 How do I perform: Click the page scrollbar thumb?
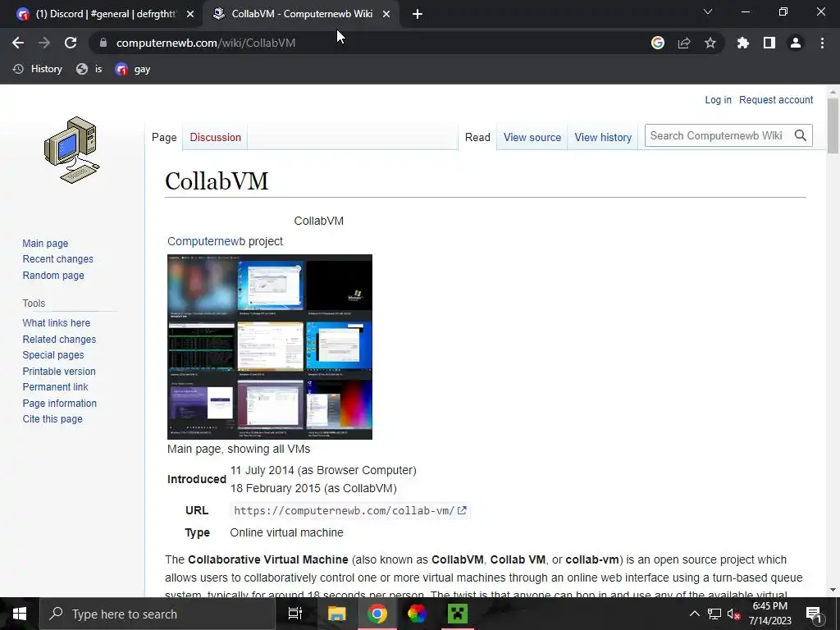[833, 126]
